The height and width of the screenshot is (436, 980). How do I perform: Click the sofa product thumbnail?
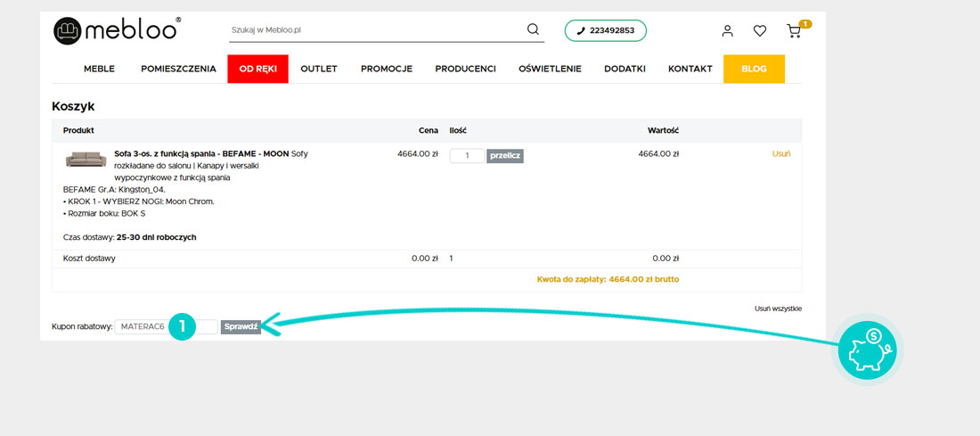tap(86, 159)
